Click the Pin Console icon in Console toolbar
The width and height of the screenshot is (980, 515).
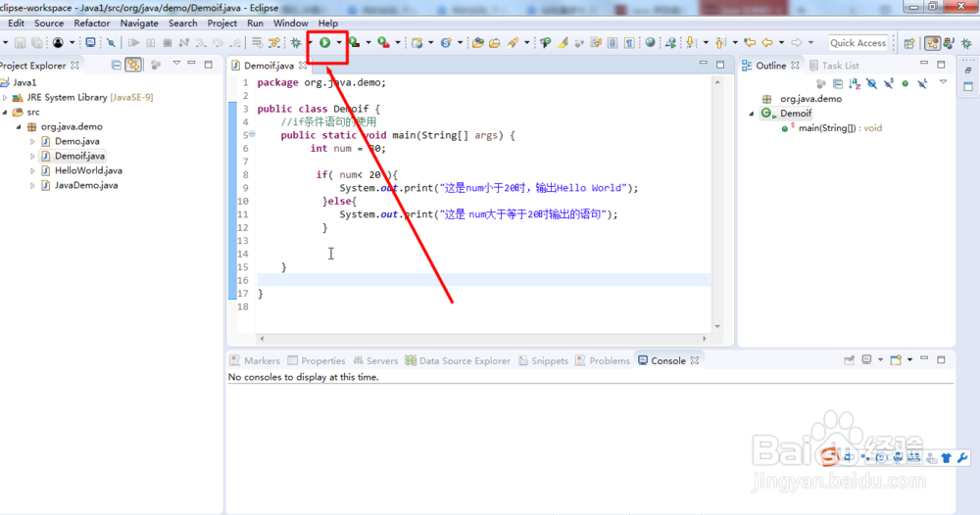click(849, 360)
